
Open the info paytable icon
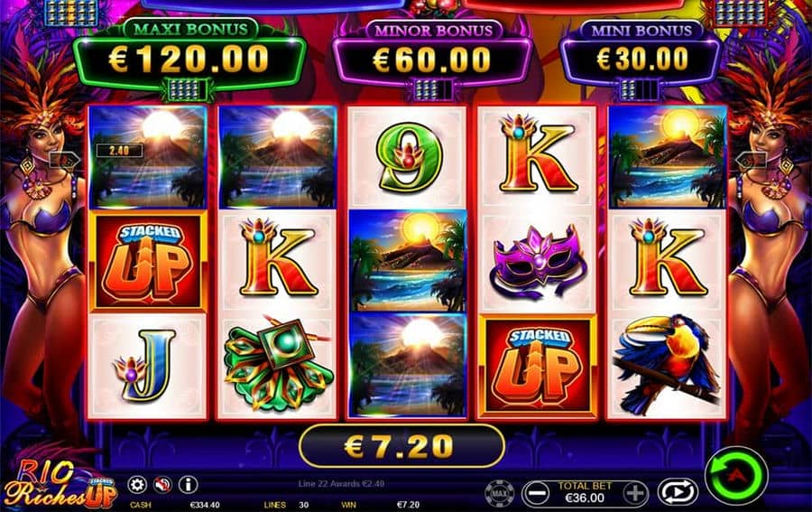[x=188, y=485]
